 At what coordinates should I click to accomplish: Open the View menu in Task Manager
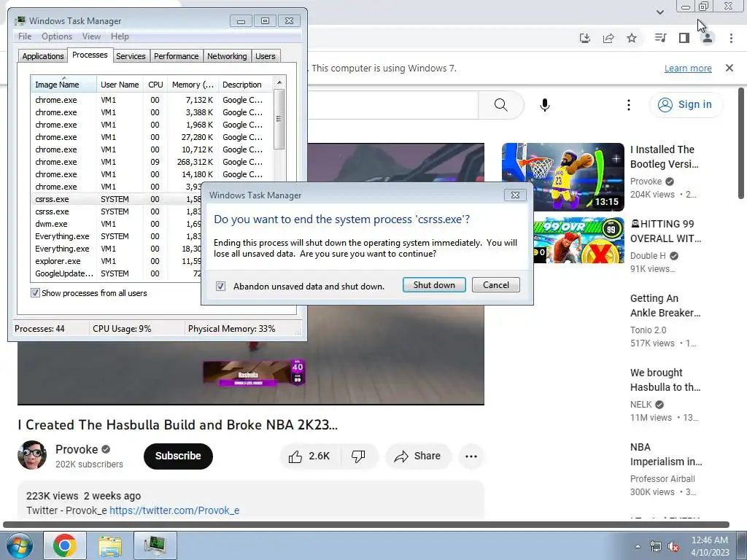[91, 36]
